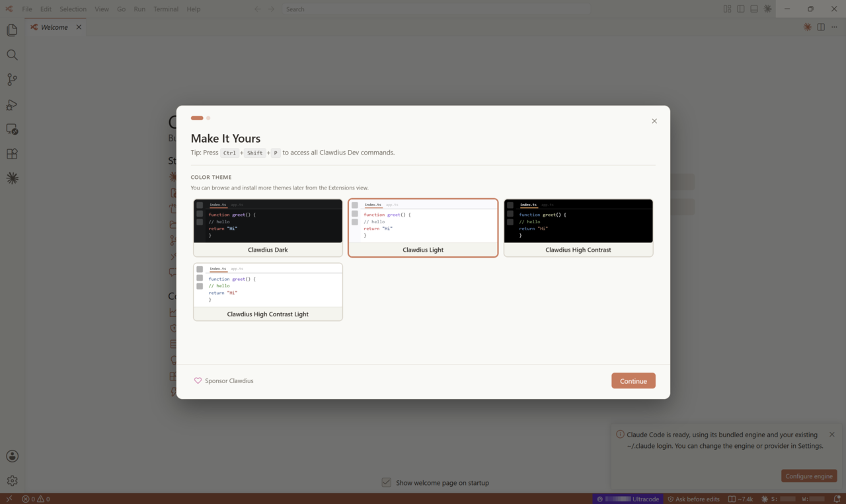846x504 pixels.
Task: Open the Run and Debug view
Action: 12,104
